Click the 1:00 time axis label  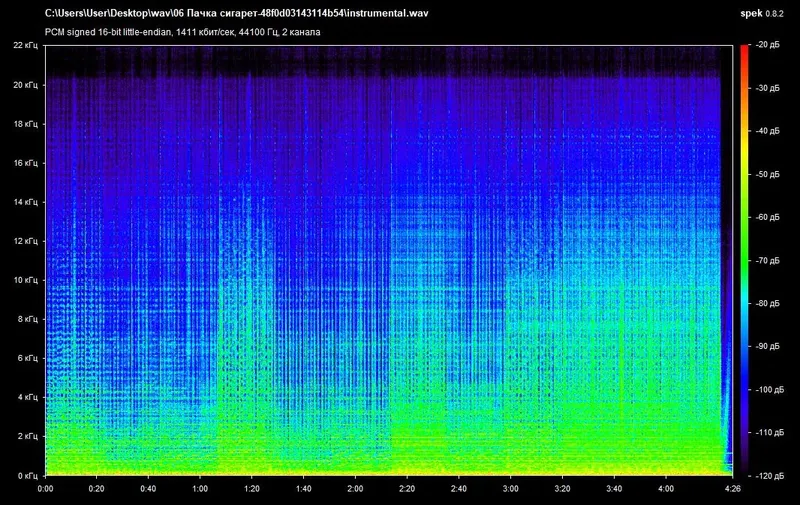pos(200,489)
